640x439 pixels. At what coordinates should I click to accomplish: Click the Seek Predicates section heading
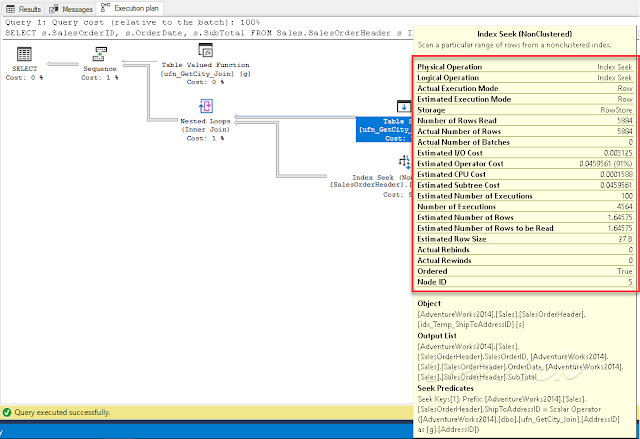[445, 388]
